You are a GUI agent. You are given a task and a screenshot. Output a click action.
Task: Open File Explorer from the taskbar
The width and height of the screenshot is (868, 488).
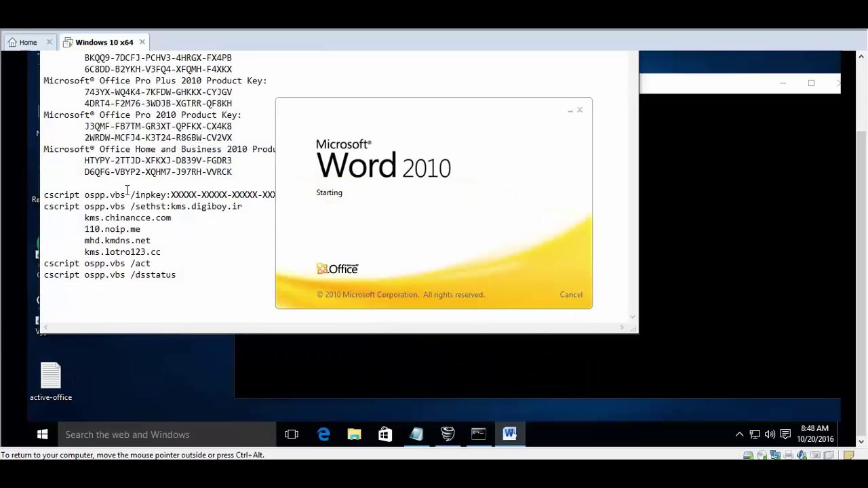(355, 434)
